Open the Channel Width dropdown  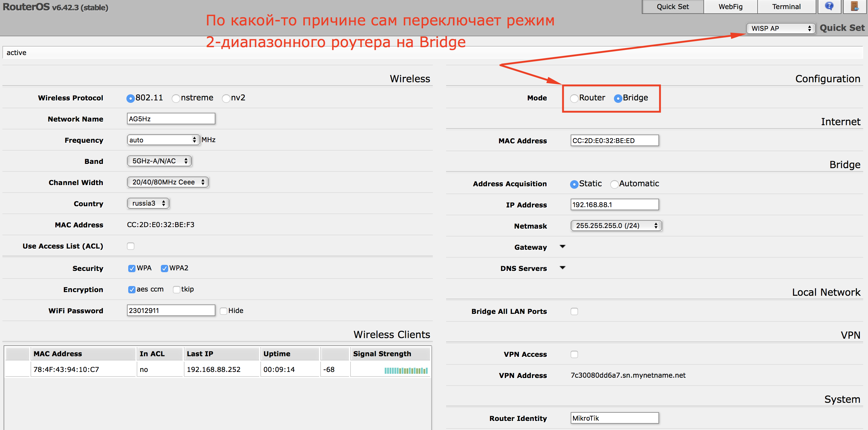pyautogui.click(x=168, y=182)
